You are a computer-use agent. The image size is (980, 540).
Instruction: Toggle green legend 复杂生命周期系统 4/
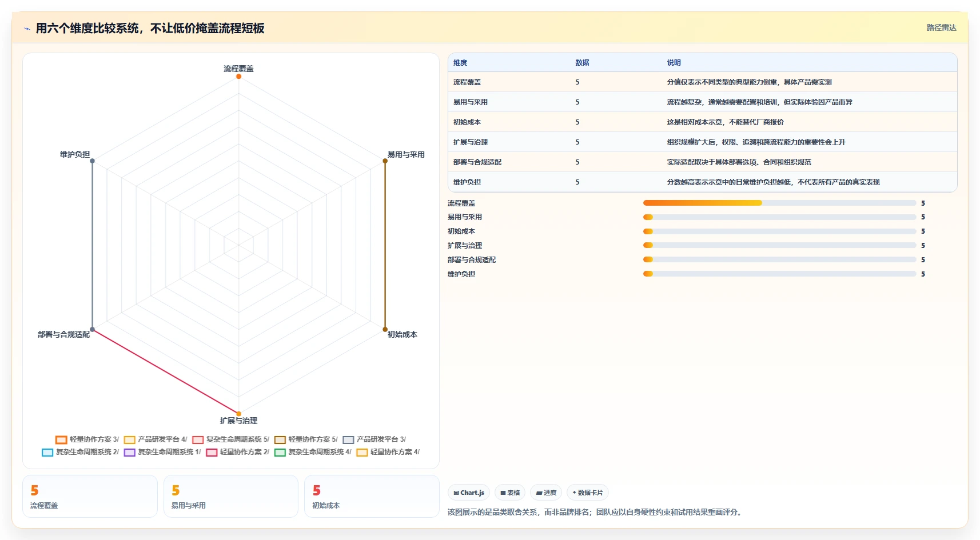pos(313,452)
